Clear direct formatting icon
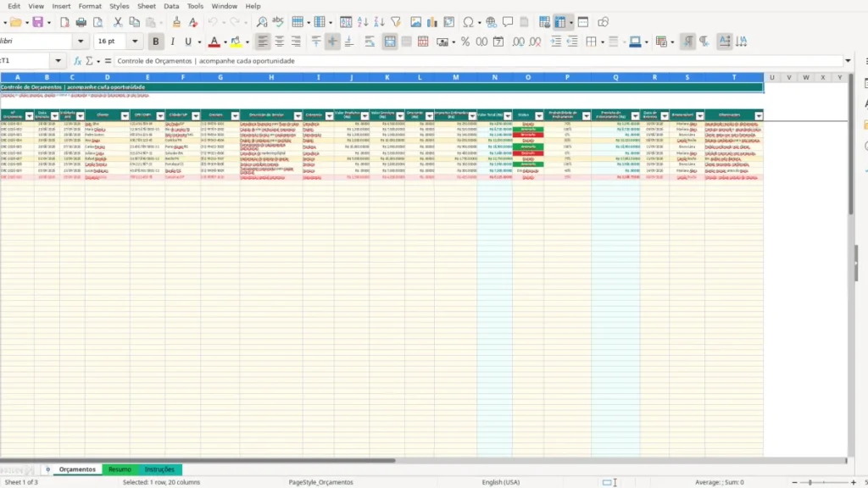The width and height of the screenshot is (868, 488). [x=192, y=22]
